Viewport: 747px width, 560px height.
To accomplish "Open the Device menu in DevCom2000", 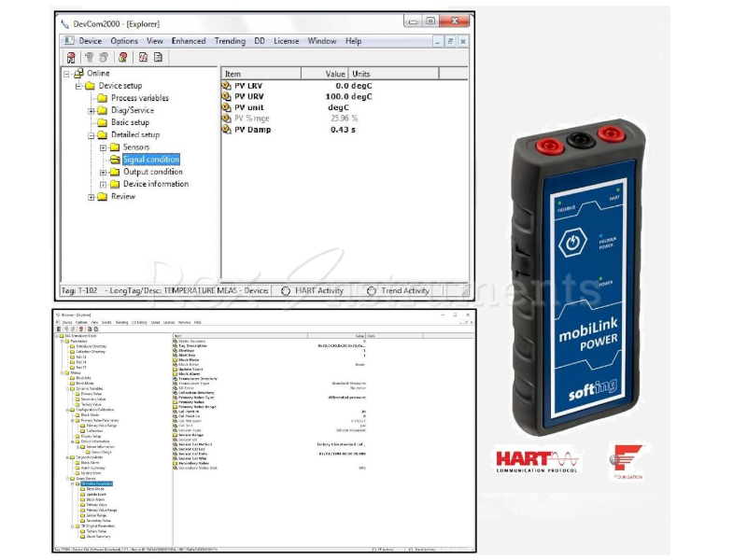I will tap(90, 41).
